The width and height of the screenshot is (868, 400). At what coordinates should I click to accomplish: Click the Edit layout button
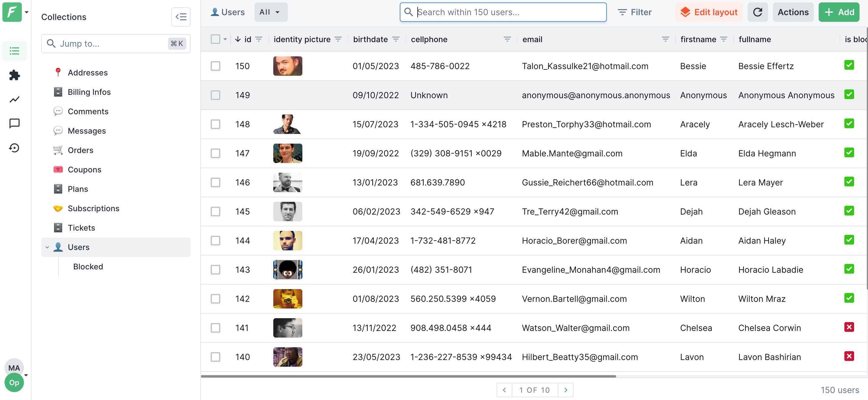point(709,12)
